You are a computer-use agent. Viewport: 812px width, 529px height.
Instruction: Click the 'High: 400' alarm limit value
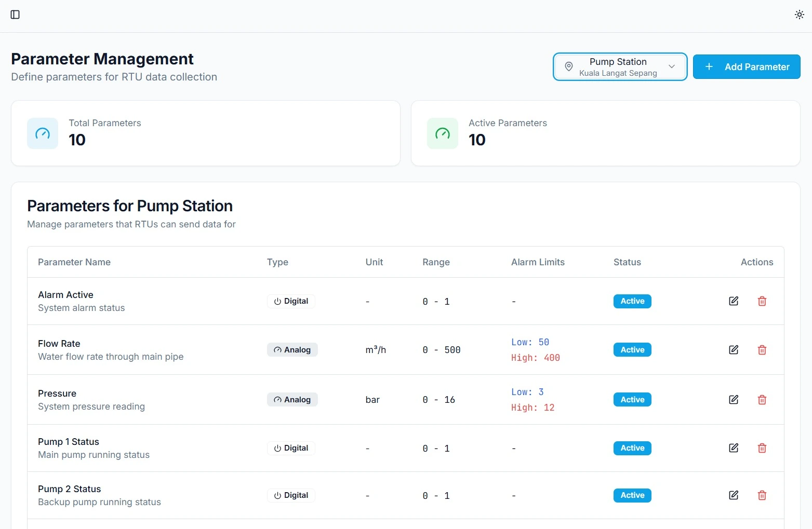536,358
